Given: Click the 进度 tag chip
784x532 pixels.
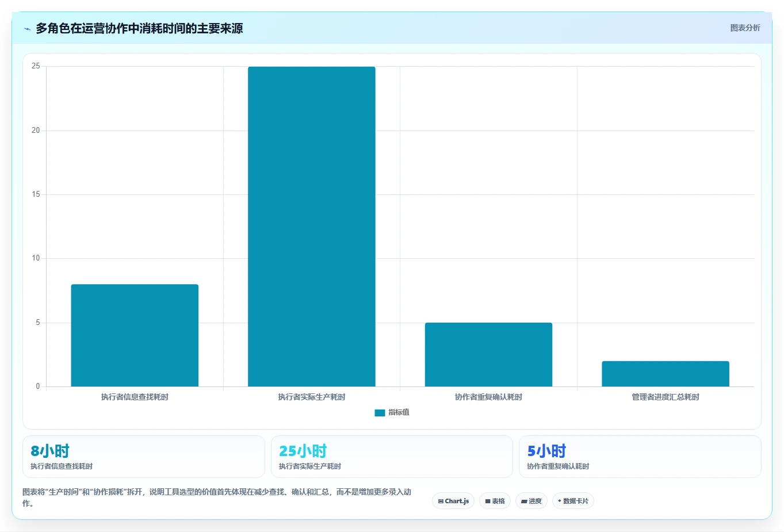Looking at the screenshot, I should click(531, 501).
